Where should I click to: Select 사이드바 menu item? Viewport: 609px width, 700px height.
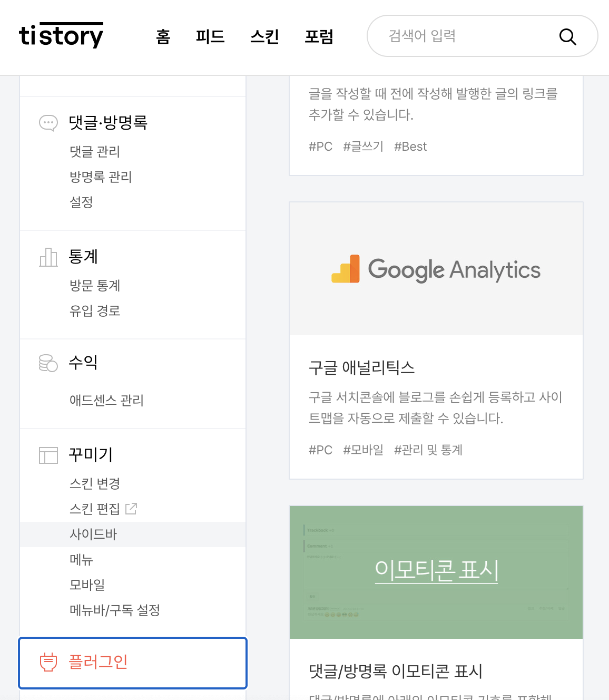(133, 534)
